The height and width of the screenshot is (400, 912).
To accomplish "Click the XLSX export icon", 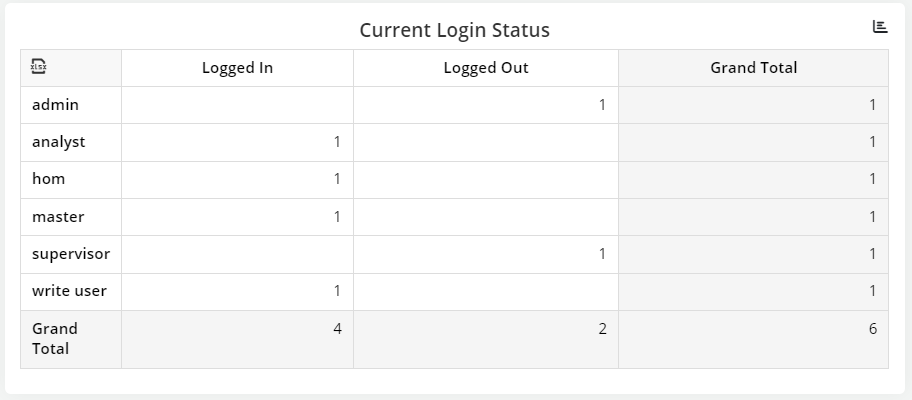I will pos(39,67).
